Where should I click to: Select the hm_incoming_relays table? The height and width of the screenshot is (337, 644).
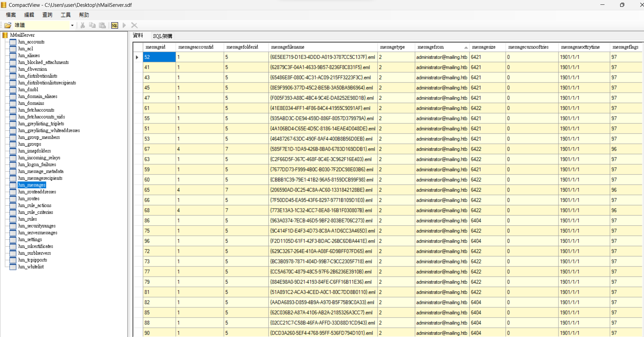[39, 158]
